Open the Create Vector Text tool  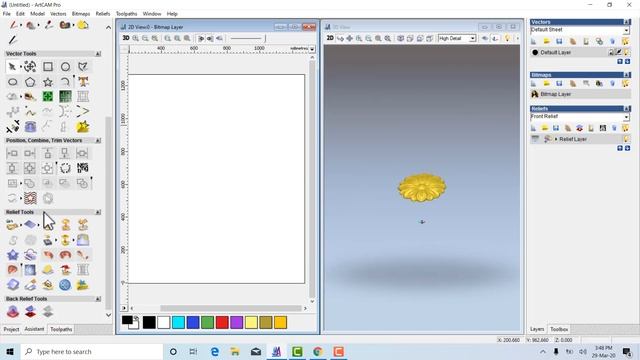click(x=83, y=82)
